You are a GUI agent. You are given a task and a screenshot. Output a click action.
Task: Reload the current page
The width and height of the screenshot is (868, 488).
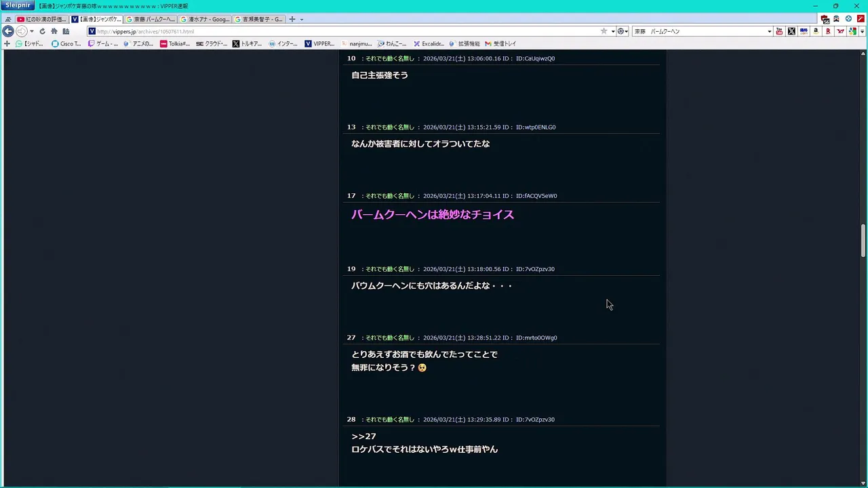point(42,31)
